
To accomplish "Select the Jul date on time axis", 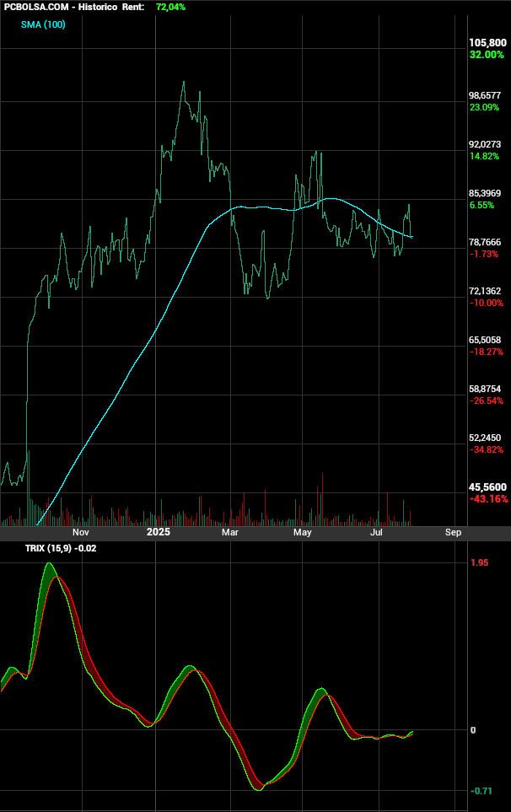I will tap(376, 532).
